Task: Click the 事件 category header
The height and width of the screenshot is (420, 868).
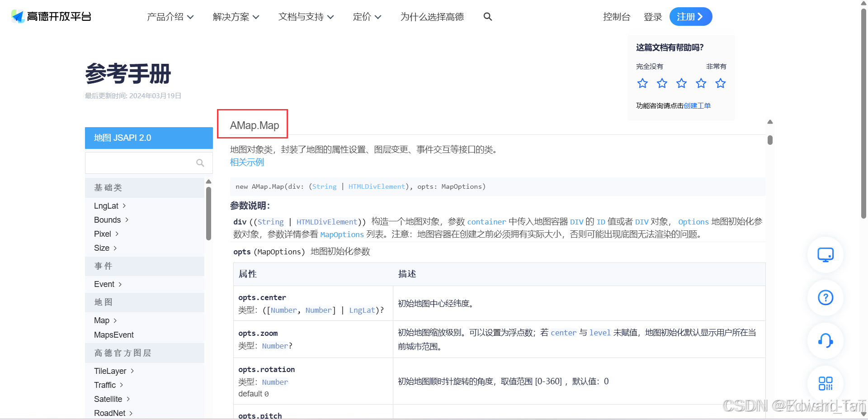Action: [x=145, y=266]
